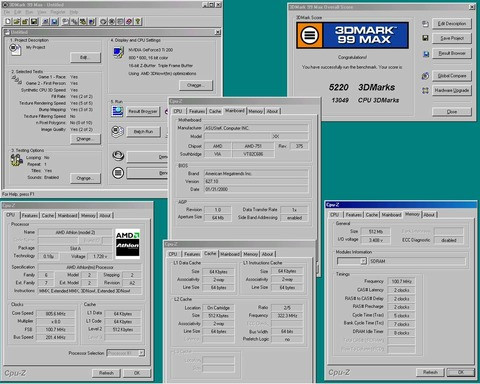Click the AMD Athlon logo in the CPU-Z CPU window

(x=127, y=244)
